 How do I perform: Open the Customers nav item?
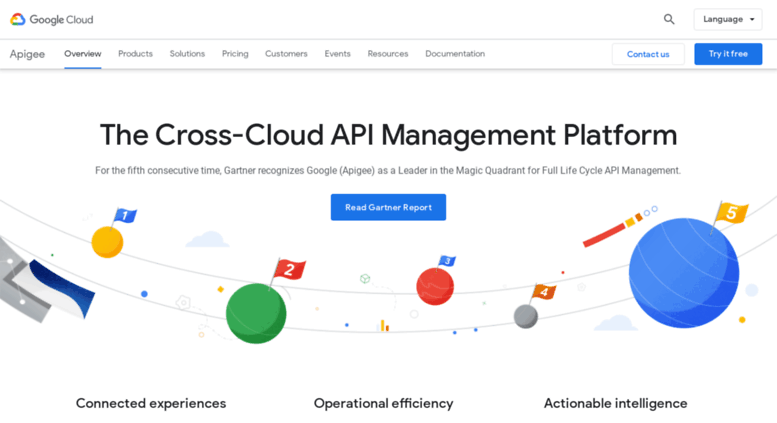point(286,54)
